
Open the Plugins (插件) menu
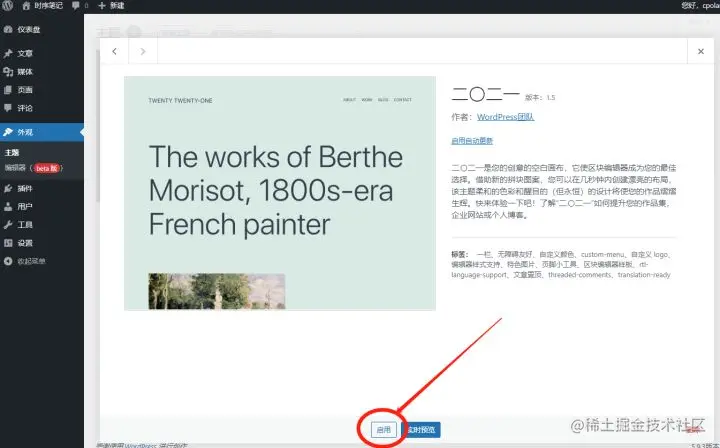(x=41, y=188)
